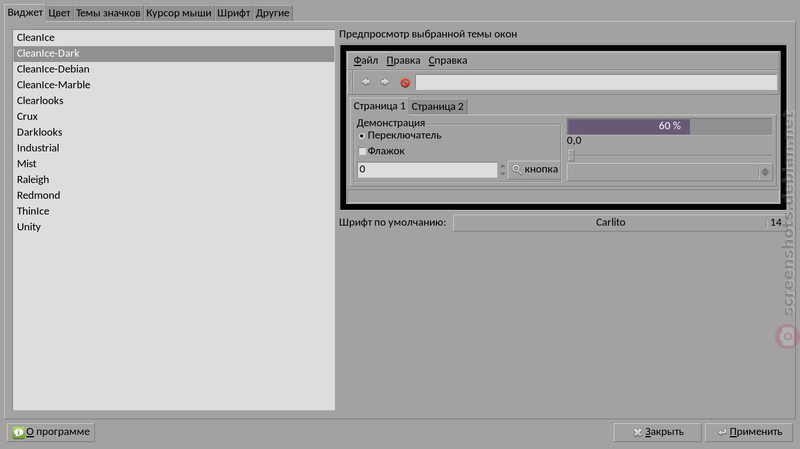
Task: Click the forward arrow in preview toolbar
Action: [x=385, y=82]
